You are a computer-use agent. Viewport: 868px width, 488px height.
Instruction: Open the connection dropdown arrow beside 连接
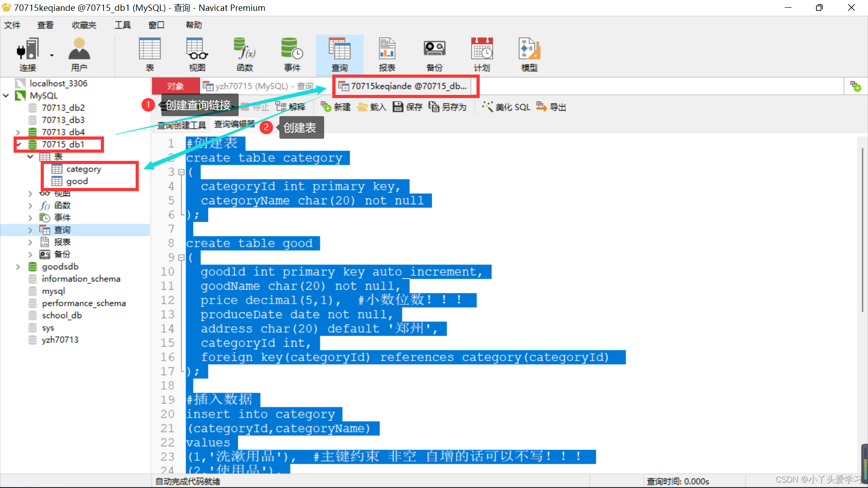[x=52, y=55]
